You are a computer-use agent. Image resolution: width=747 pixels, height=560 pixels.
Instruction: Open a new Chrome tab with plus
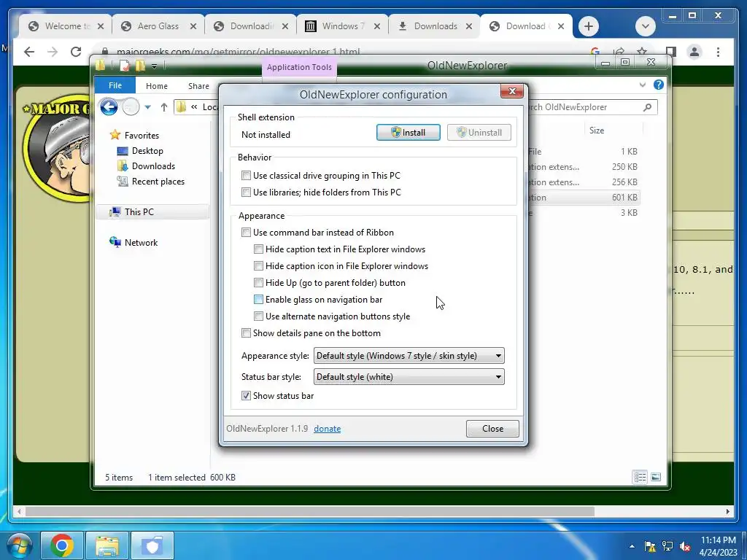point(589,26)
